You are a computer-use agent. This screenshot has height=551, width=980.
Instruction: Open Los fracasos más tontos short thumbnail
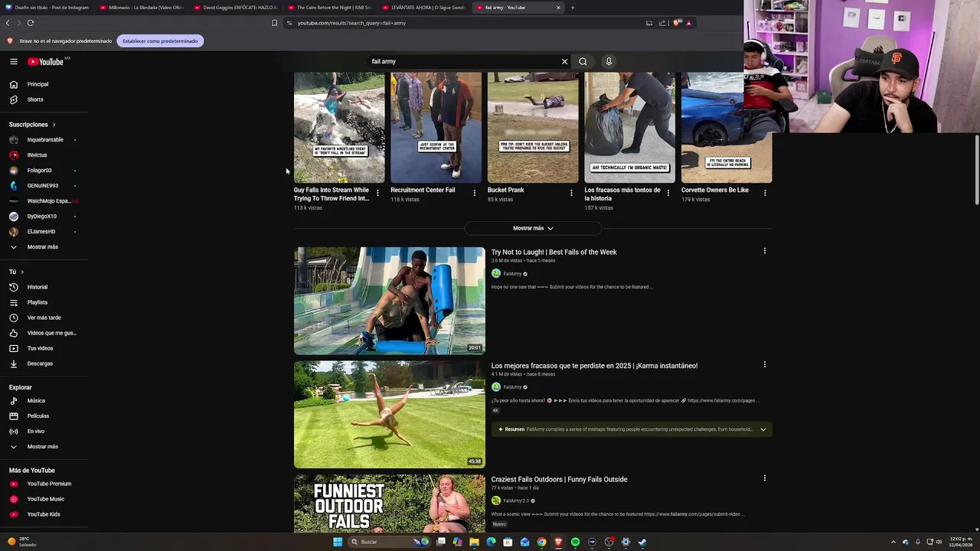tap(630, 128)
